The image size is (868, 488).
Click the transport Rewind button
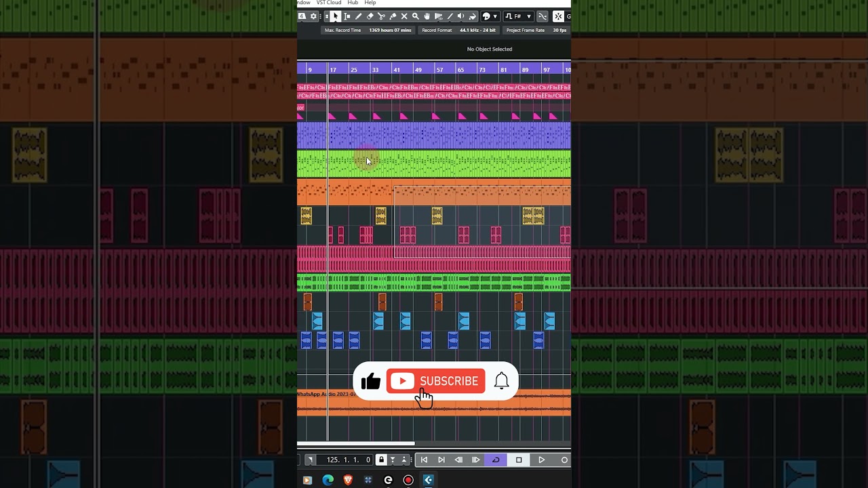(458, 460)
